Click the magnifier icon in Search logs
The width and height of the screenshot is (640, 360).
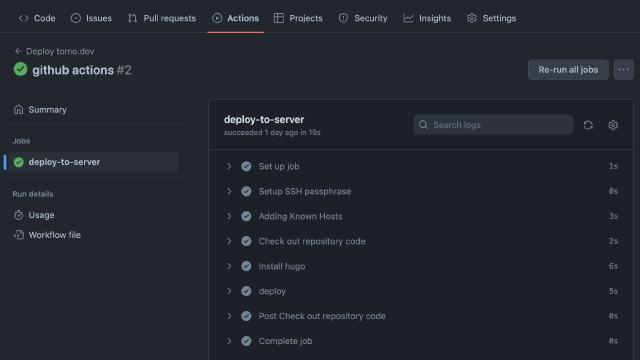point(423,124)
